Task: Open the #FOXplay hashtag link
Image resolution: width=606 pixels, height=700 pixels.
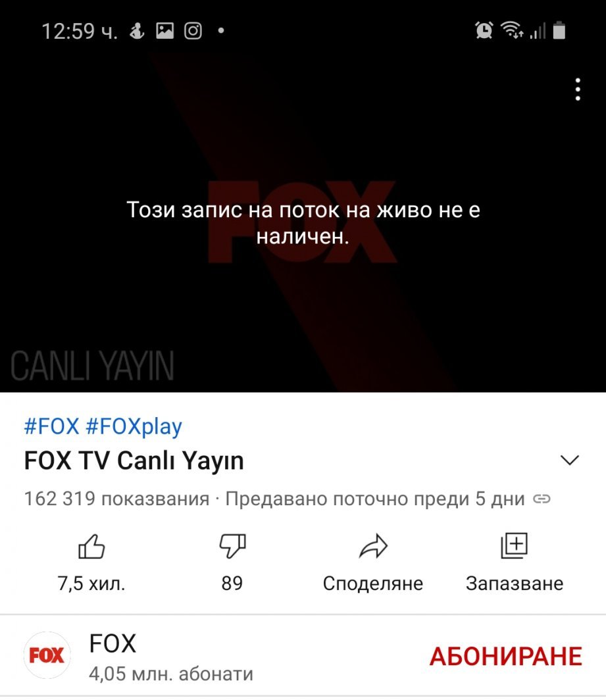Action: click(x=134, y=427)
